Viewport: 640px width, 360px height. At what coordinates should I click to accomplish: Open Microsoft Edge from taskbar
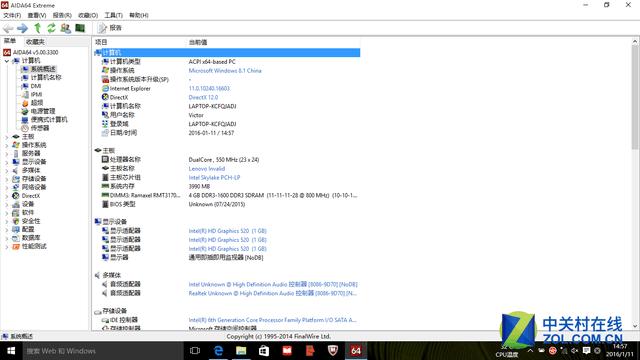point(218,351)
